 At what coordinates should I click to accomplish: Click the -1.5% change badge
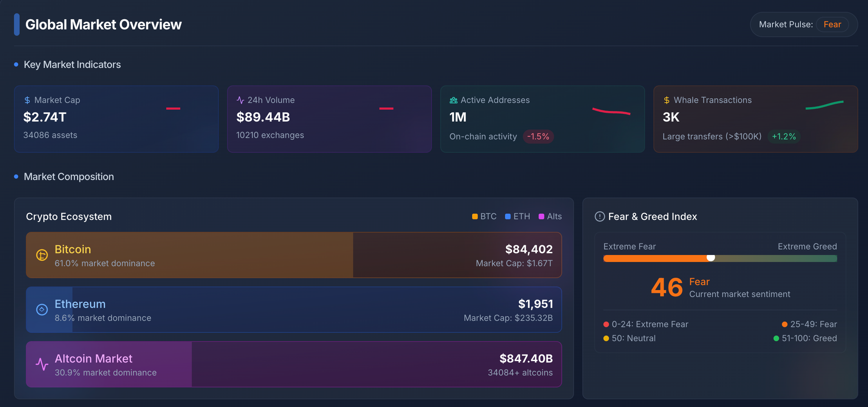point(538,136)
